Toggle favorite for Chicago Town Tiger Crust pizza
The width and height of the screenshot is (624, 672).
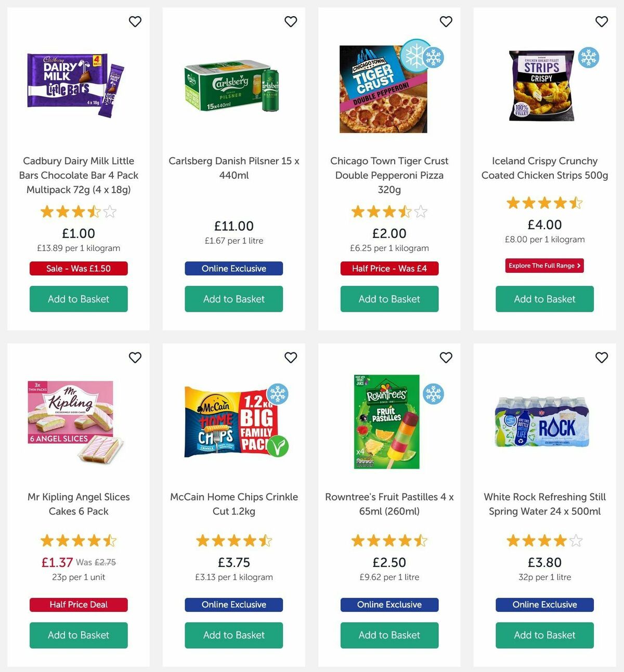tap(446, 22)
